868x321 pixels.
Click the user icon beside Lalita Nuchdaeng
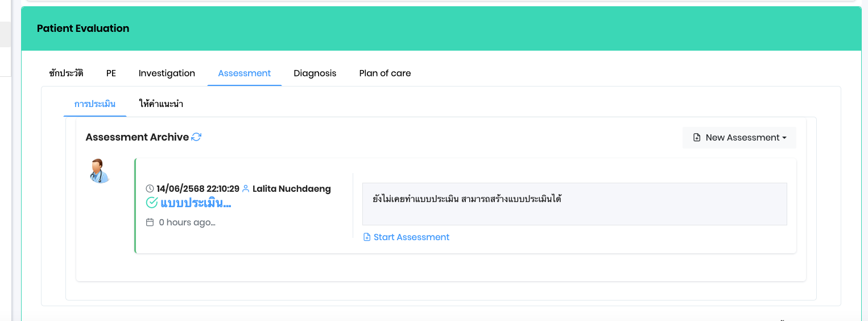(246, 188)
